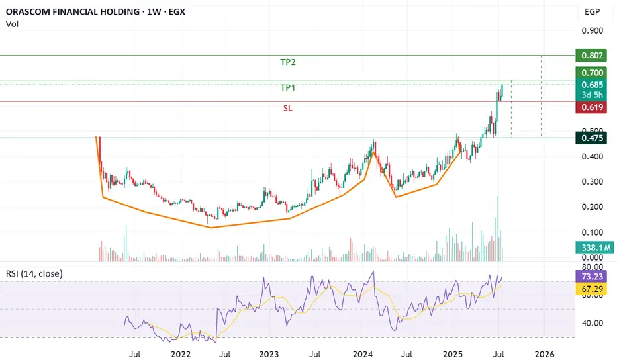
Task: Click the 0.300 price axis label
Action: coord(593,182)
